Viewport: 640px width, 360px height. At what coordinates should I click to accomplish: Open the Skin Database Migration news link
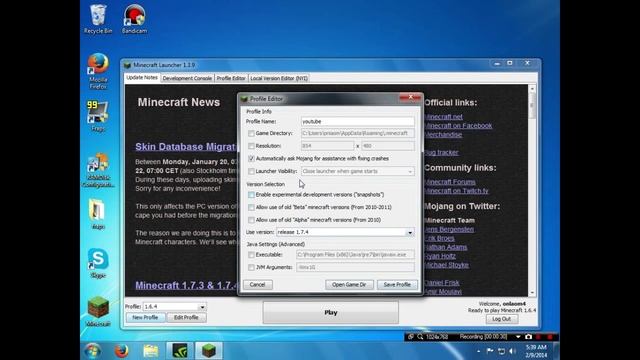pyautogui.click(x=186, y=147)
